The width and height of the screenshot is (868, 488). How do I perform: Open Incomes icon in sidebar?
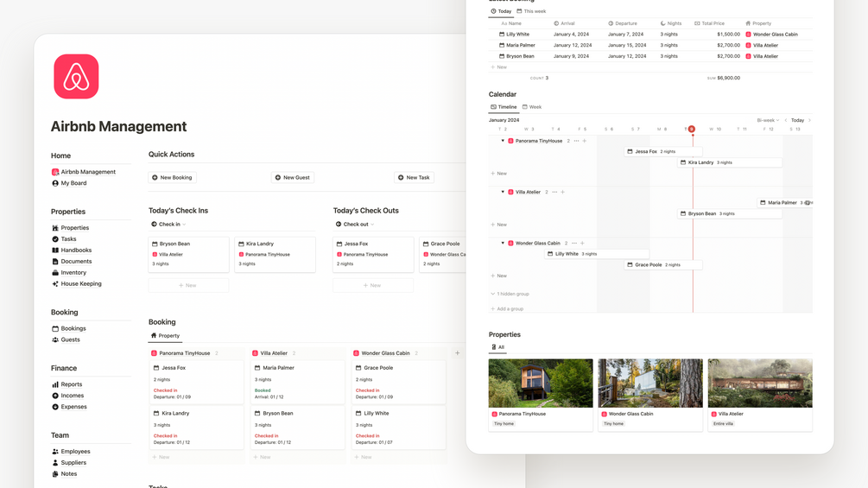[x=55, y=396]
